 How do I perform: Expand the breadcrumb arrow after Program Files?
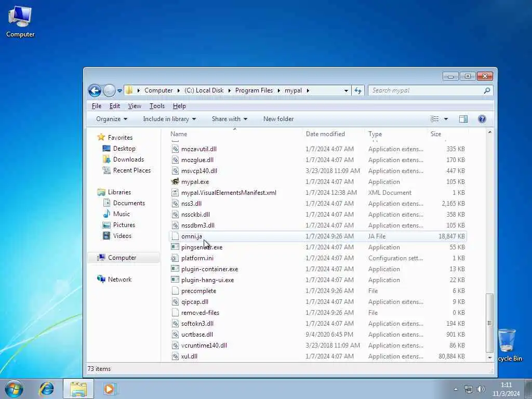click(x=279, y=90)
